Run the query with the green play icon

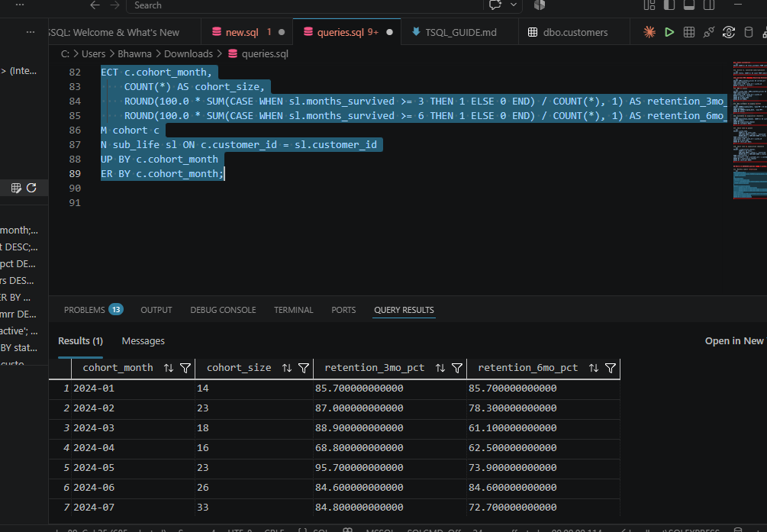point(669,32)
